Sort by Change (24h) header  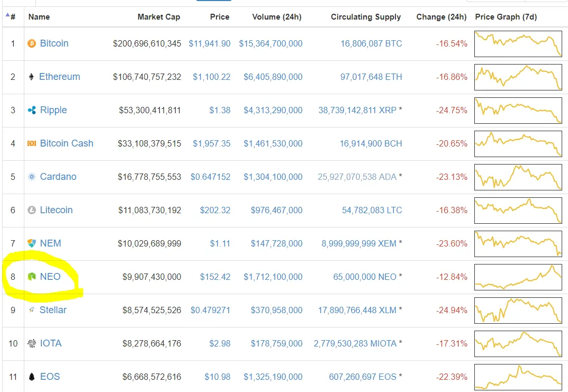(x=441, y=17)
